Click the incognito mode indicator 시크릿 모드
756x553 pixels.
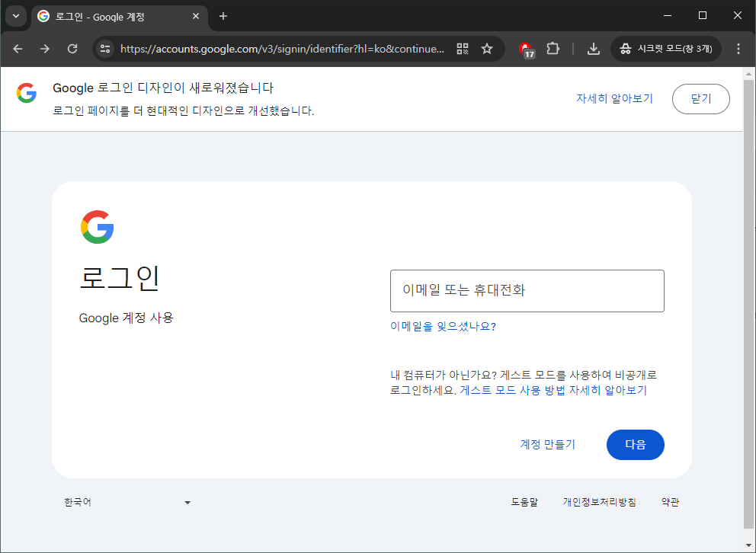coord(666,49)
